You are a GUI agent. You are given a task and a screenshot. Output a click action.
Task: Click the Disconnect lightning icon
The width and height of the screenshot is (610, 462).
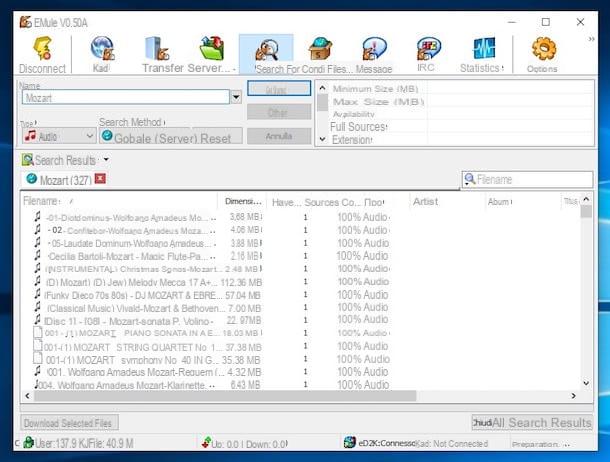pyautogui.click(x=42, y=48)
